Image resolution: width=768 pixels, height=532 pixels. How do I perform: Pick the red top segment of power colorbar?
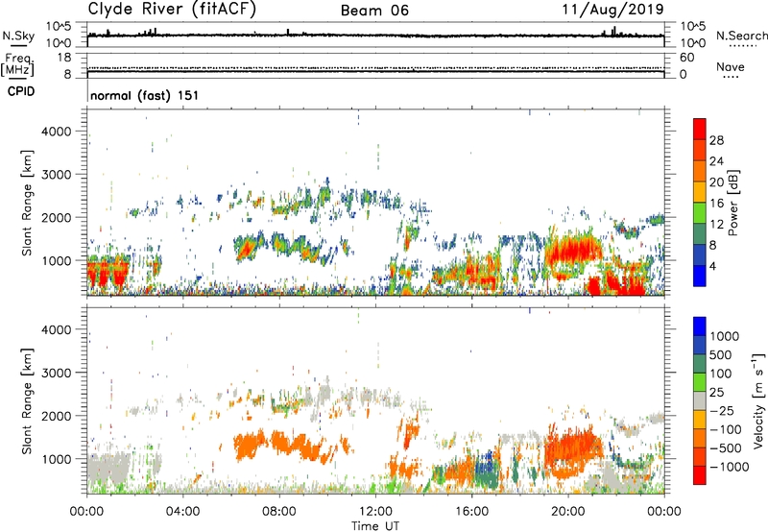[x=700, y=129]
